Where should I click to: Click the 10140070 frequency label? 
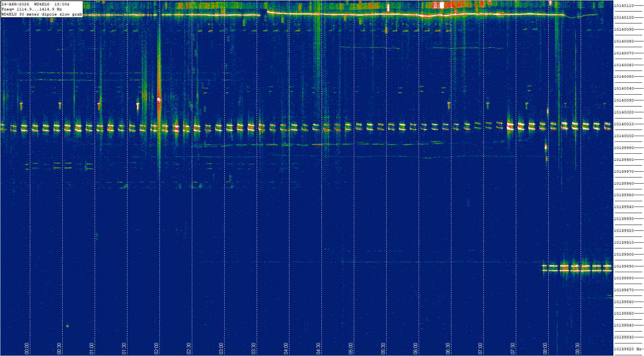point(624,53)
